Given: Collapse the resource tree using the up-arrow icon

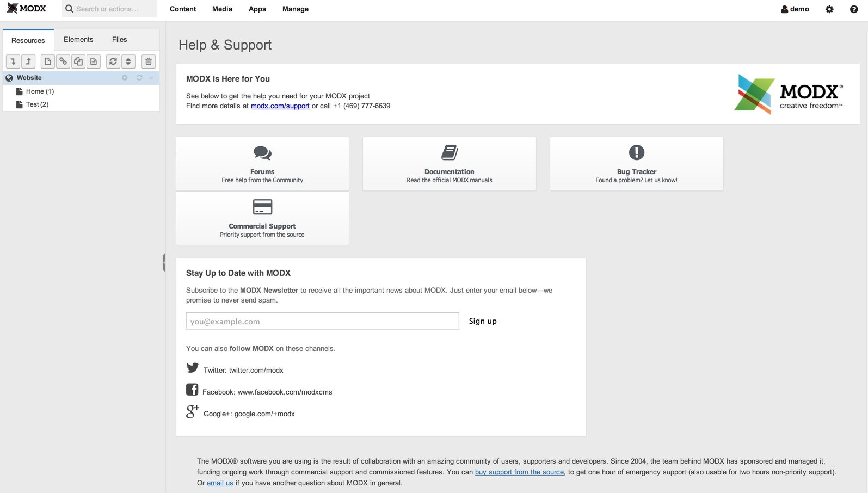Looking at the screenshot, I should tap(28, 61).
